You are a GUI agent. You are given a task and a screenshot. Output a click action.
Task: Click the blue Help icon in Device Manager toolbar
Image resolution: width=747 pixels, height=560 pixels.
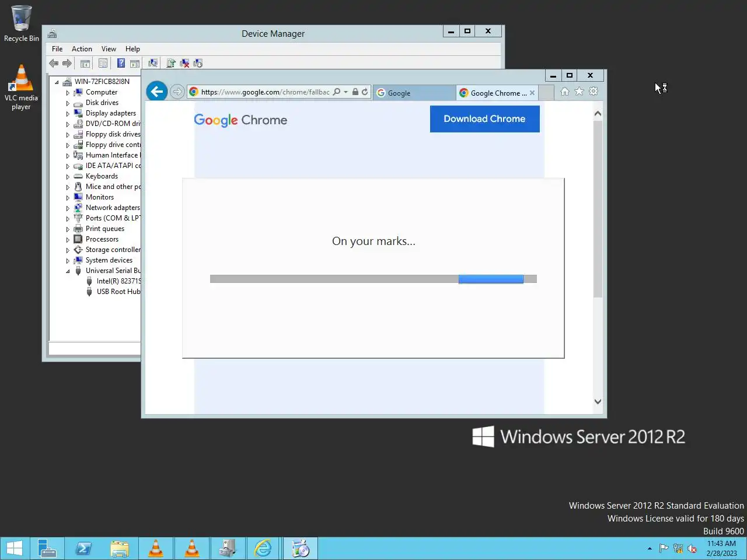121,63
